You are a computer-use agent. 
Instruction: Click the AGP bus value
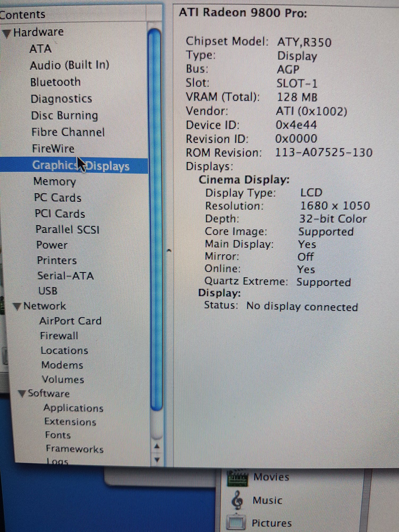[x=288, y=70]
